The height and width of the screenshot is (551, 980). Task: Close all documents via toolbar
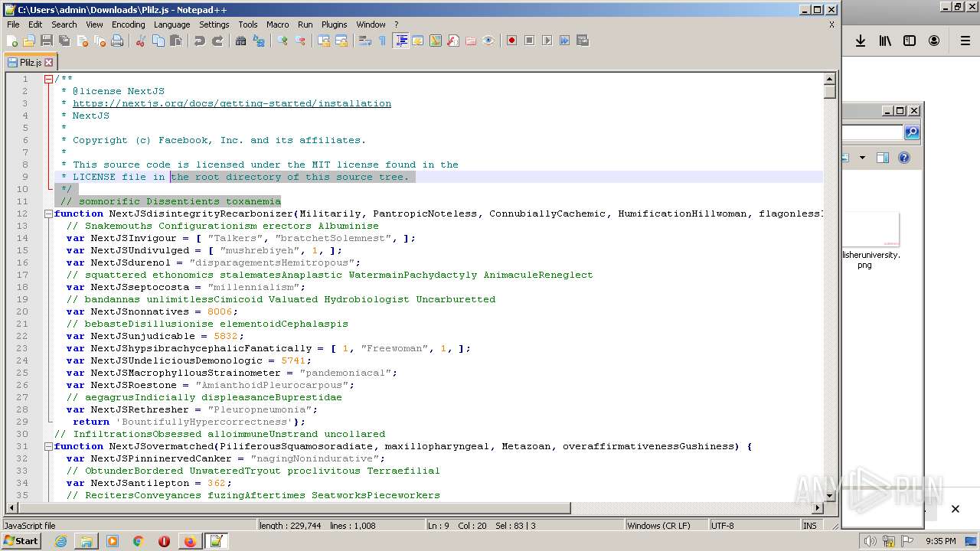coord(100,41)
